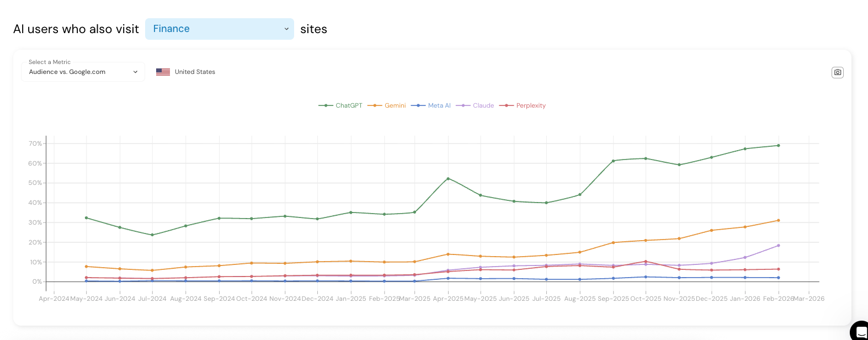868x340 pixels.
Task: Open the Finance site category dropdown
Action: [x=219, y=29]
